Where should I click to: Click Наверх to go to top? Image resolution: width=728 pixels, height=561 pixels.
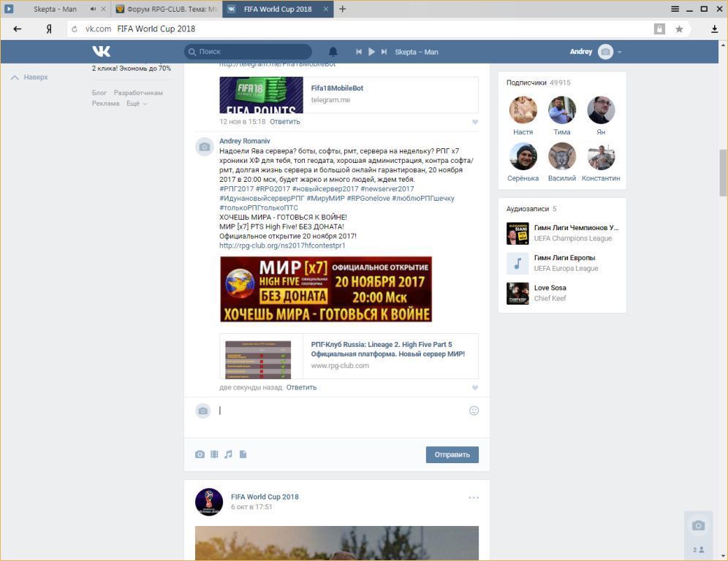(29, 77)
